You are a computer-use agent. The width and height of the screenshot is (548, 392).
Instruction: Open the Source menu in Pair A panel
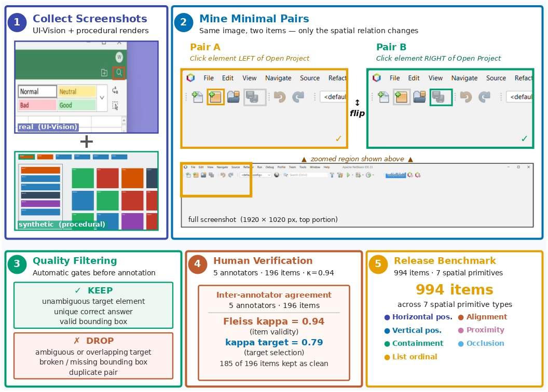coord(310,78)
